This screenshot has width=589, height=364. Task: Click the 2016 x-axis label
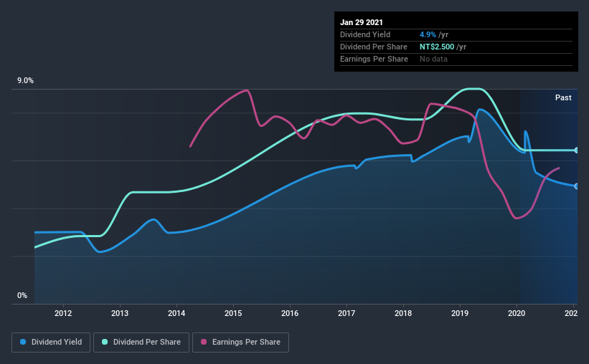pos(290,313)
